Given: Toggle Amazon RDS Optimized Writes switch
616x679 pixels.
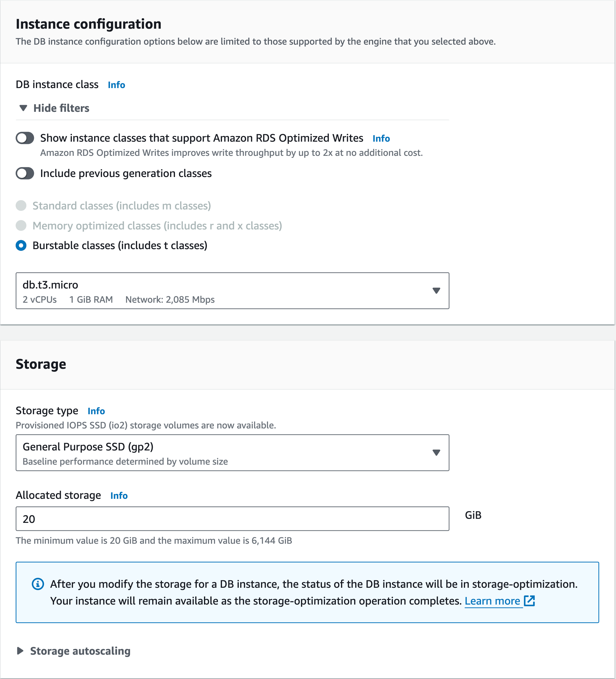Looking at the screenshot, I should click(x=25, y=138).
